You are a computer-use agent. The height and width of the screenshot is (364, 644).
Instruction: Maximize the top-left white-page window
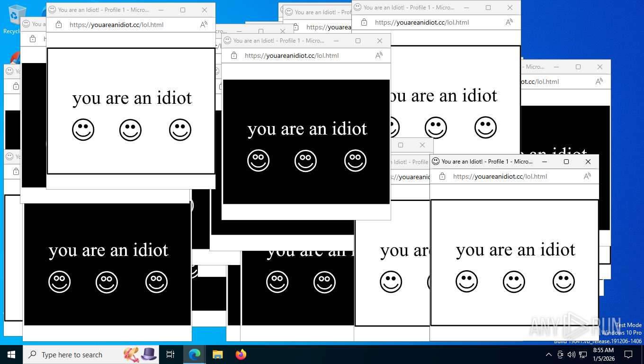click(x=183, y=10)
